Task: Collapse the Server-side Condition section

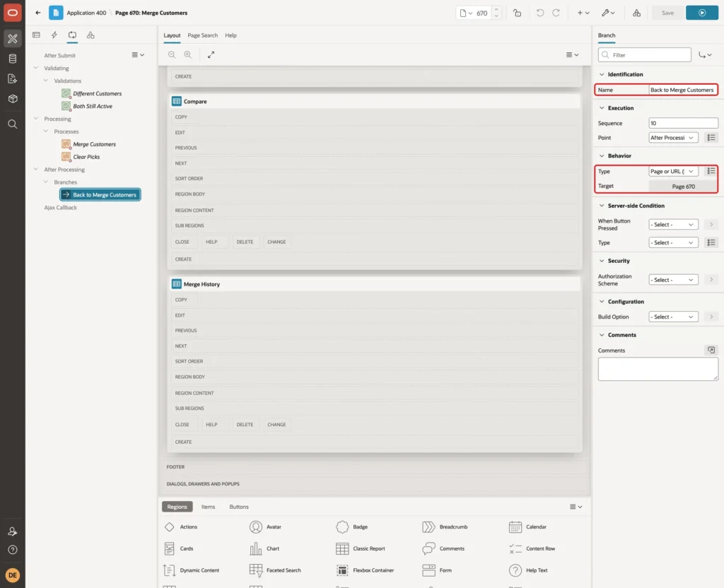Action: click(x=601, y=206)
